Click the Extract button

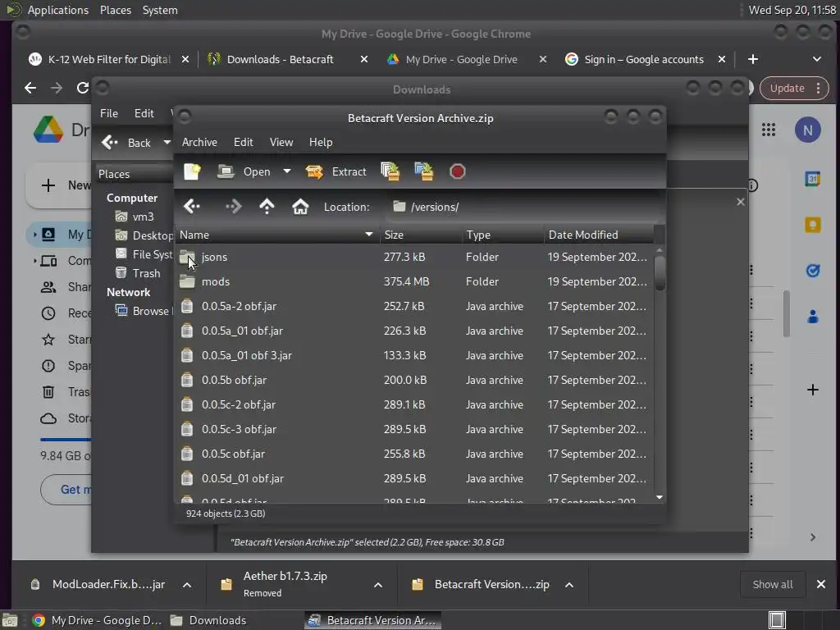[336, 171]
